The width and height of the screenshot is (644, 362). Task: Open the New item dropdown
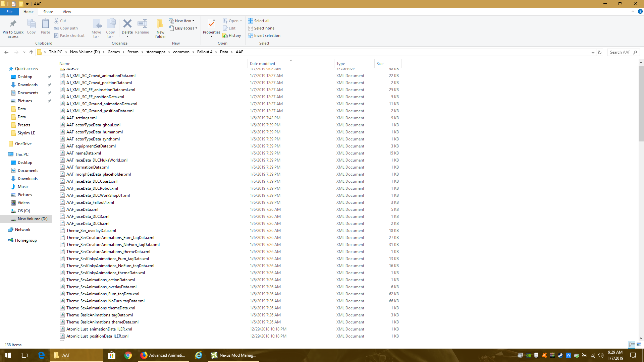coord(181,21)
